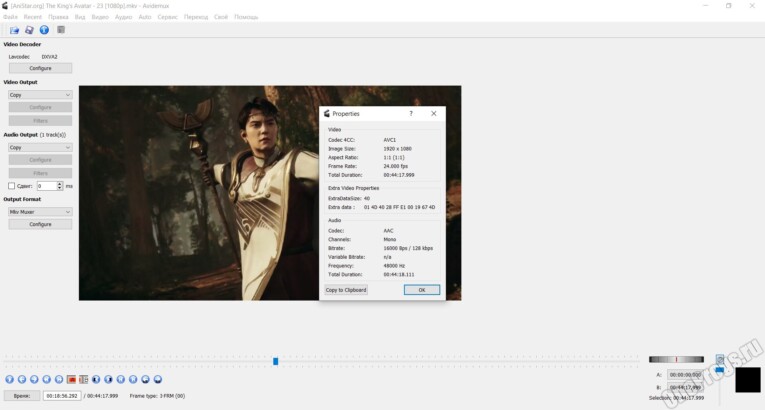Open the Свой menu
The image size is (765, 410).
click(x=221, y=17)
